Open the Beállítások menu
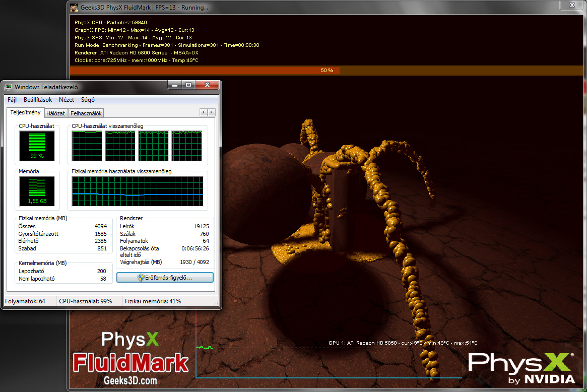 point(37,100)
